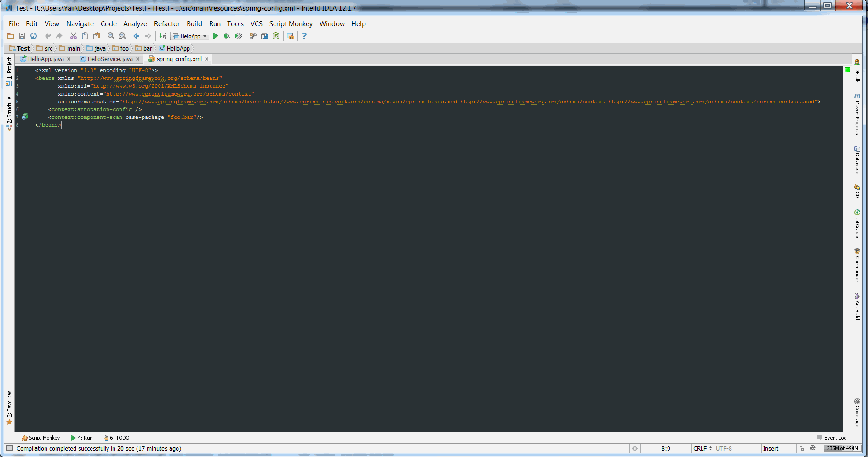Click the Synchronize refresh icon in toolbar

34,36
